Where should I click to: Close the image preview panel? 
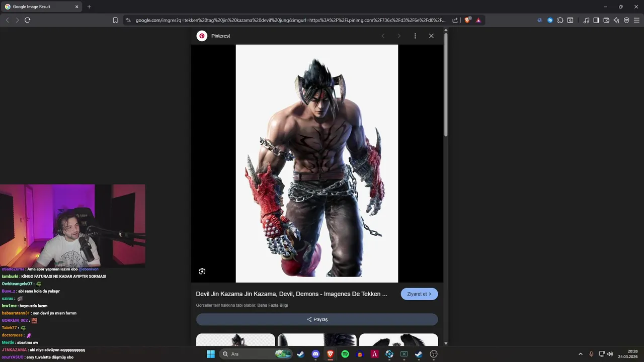coord(431,36)
